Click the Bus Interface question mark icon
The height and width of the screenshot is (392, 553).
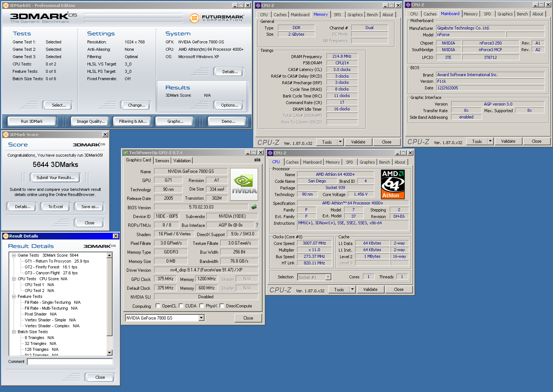pyautogui.click(x=257, y=225)
